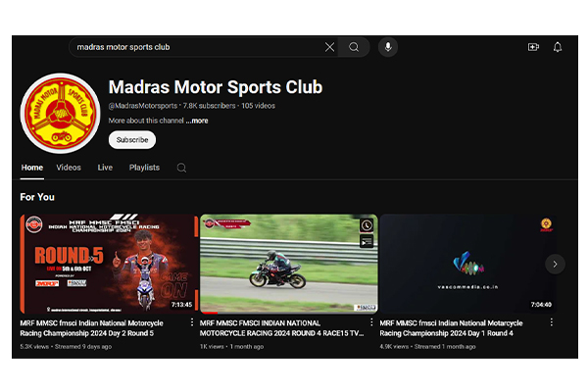Click '4.9K views • Streamed 1 month ago'
This screenshot has height=392, width=588.
(x=427, y=347)
